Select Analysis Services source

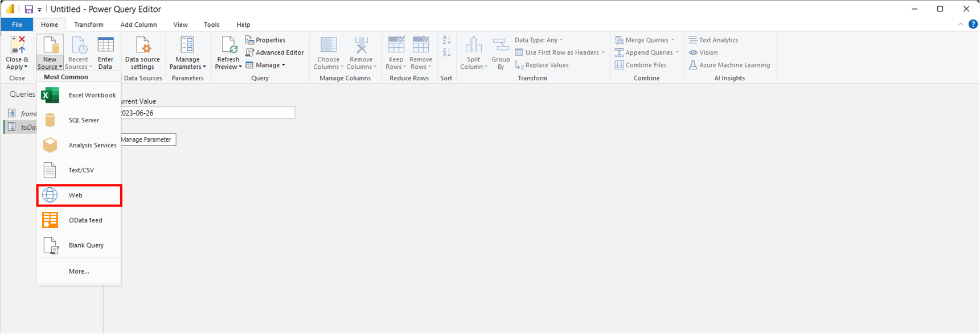coord(79,145)
